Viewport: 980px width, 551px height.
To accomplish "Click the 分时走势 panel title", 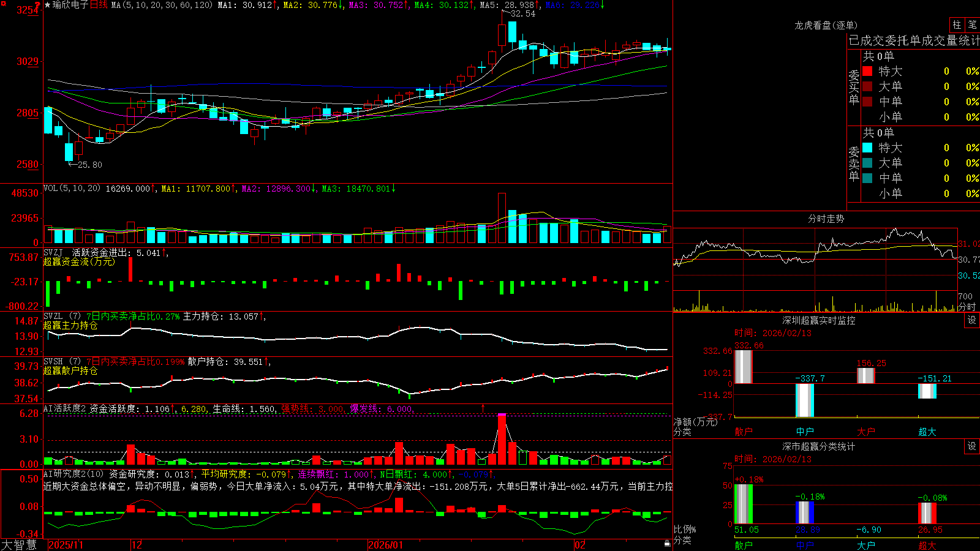I will click(826, 219).
